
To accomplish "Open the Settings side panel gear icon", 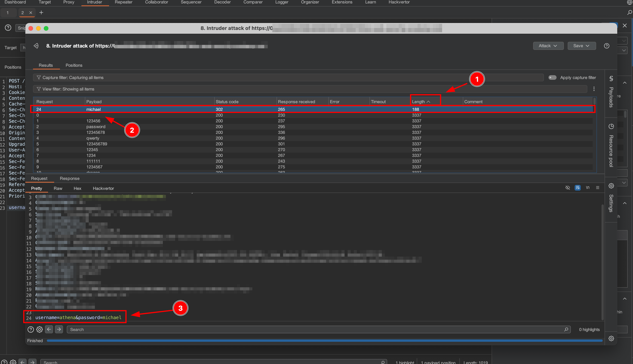I will click(x=611, y=186).
